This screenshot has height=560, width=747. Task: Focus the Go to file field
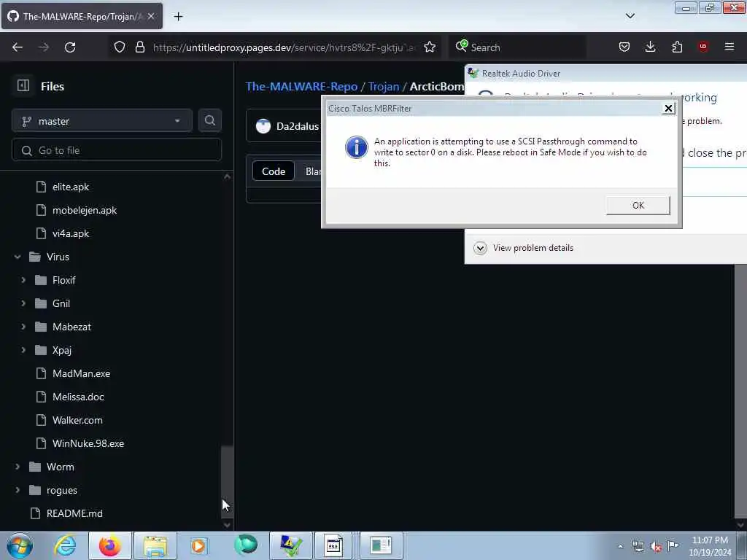click(117, 150)
